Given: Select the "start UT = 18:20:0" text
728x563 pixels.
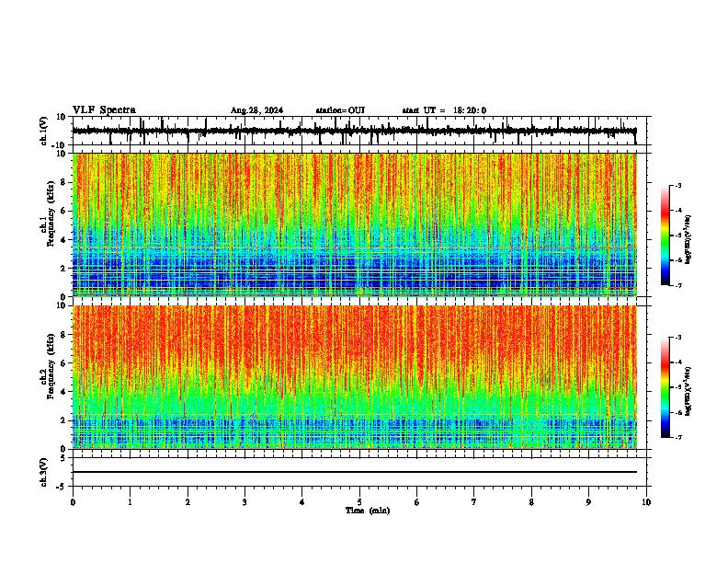Looking at the screenshot, I should pyautogui.click(x=444, y=110).
